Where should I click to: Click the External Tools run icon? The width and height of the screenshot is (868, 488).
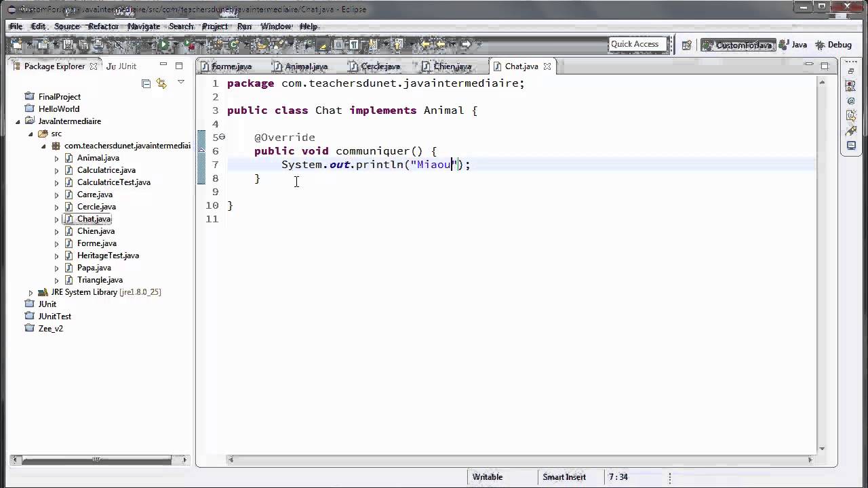[190, 45]
